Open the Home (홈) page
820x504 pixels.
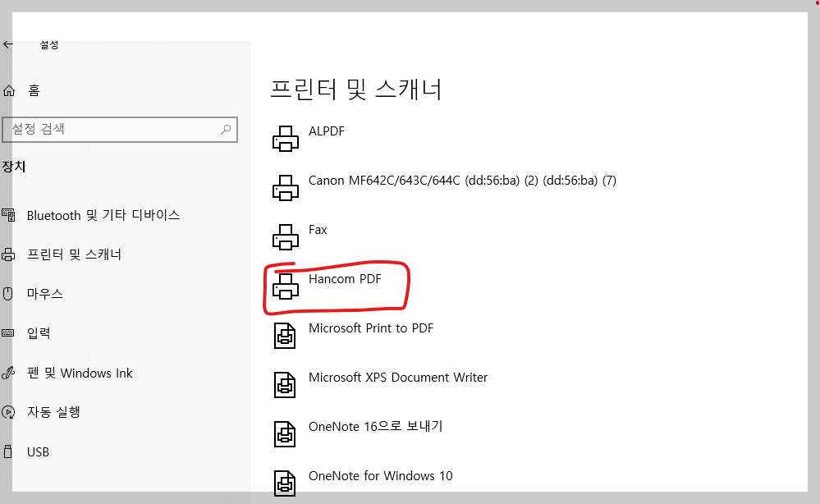tap(34, 90)
